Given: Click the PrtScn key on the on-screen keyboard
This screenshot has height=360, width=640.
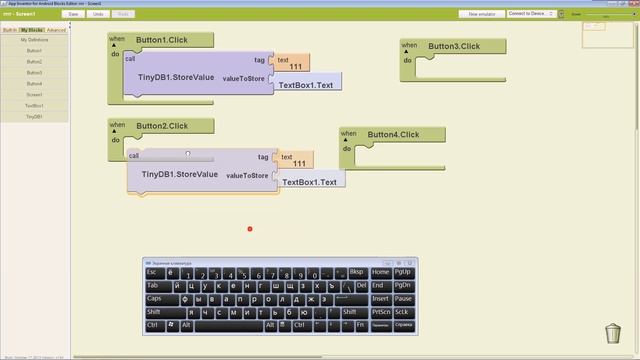Looking at the screenshot, I should point(381,313).
